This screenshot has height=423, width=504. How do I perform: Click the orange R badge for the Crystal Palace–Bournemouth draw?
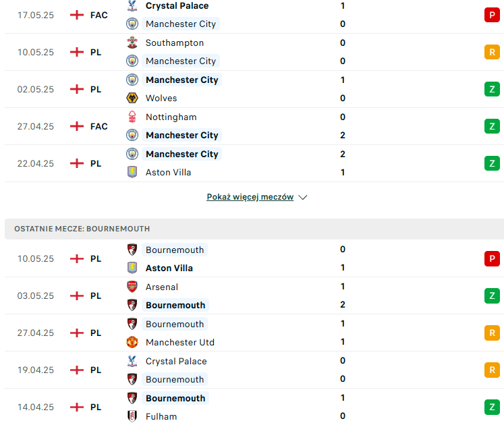(x=492, y=370)
